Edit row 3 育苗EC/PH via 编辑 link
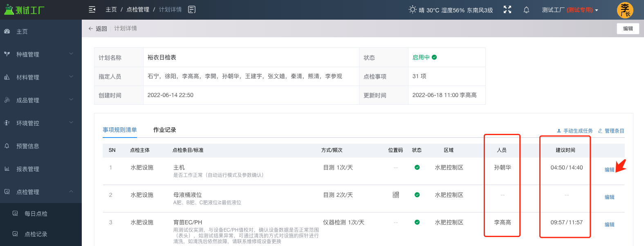Viewport: 644px width, 246px height. click(x=610, y=225)
